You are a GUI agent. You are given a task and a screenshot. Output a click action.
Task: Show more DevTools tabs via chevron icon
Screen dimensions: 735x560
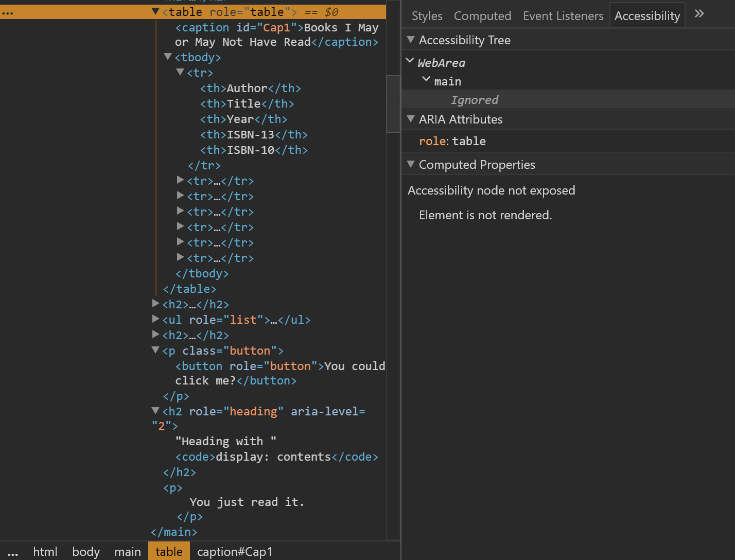(x=699, y=14)
